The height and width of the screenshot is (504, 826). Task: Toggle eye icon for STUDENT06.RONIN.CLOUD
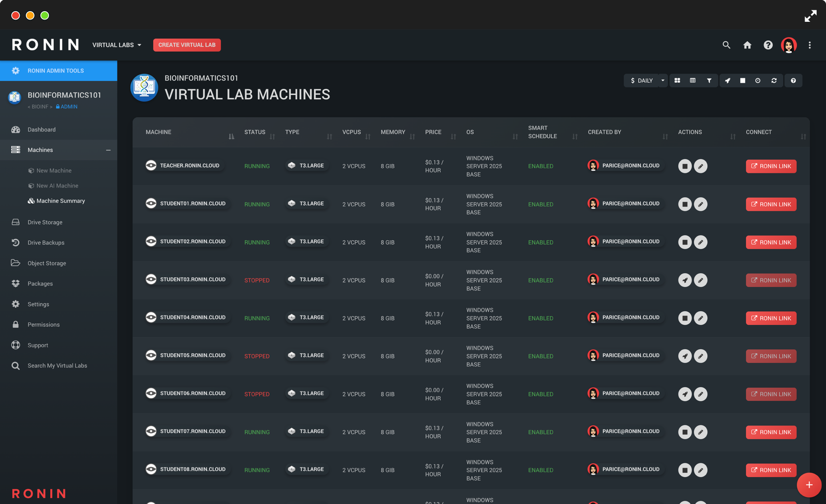151,393
